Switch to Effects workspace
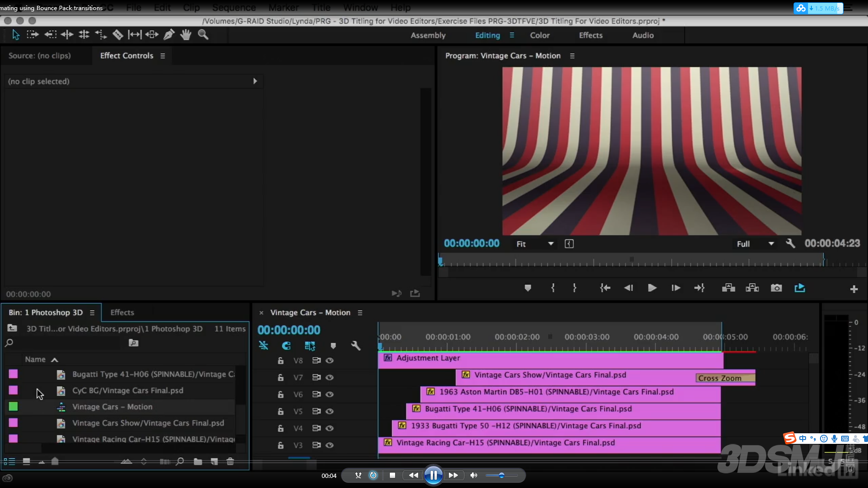868x488 pixels. click(x=591, y=35)
